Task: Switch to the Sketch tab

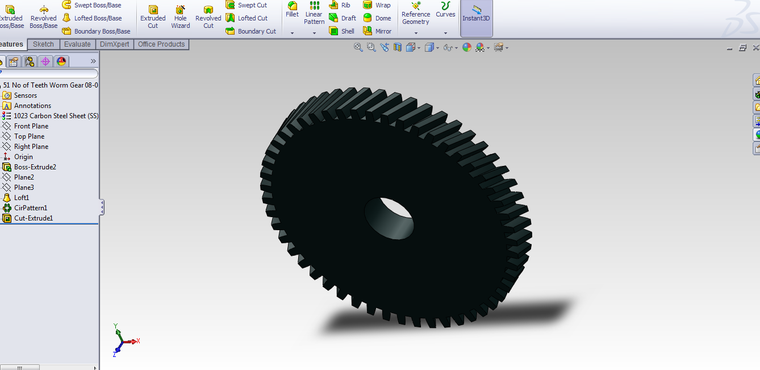Action: 43,44
